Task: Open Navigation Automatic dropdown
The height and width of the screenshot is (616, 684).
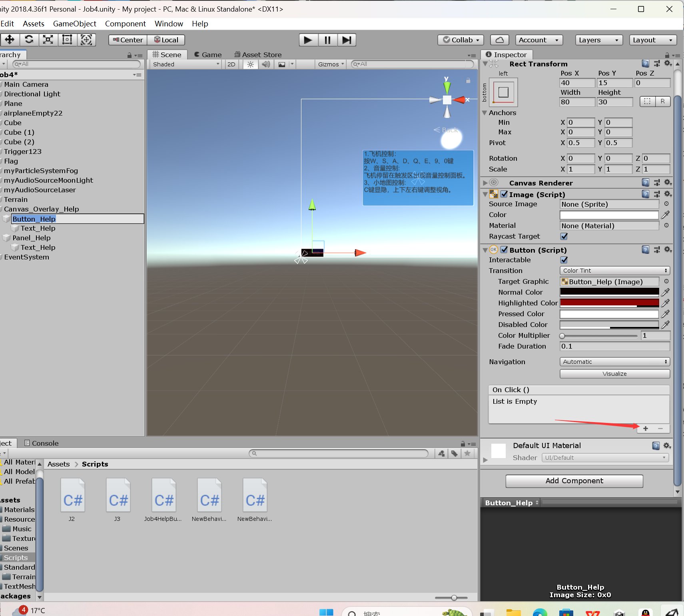Action: pos(615,362)
